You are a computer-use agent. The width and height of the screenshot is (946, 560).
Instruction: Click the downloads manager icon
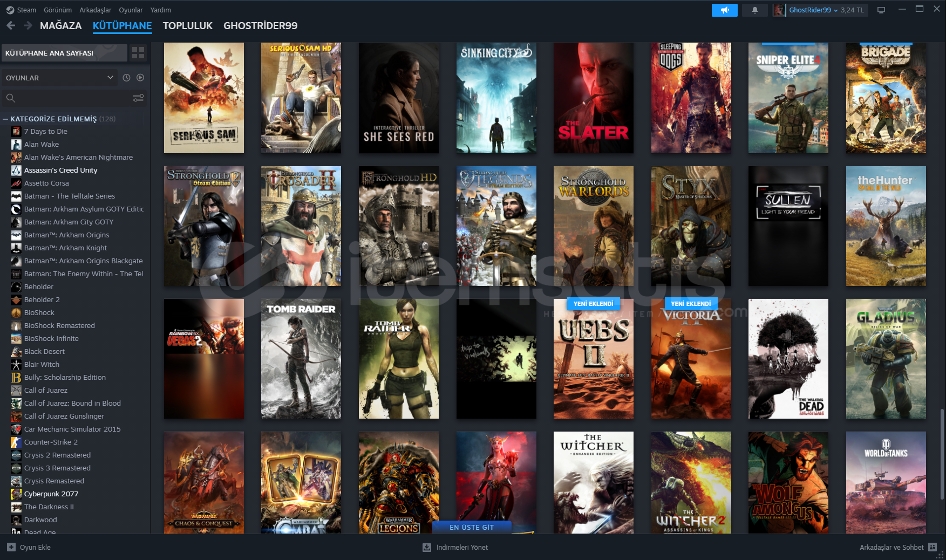pos(427,547)
